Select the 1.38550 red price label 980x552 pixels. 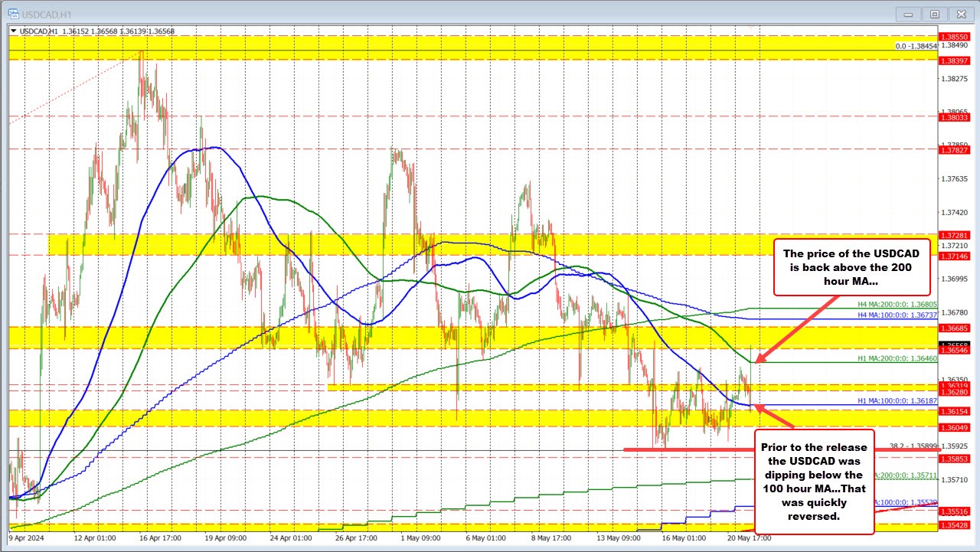956,36
